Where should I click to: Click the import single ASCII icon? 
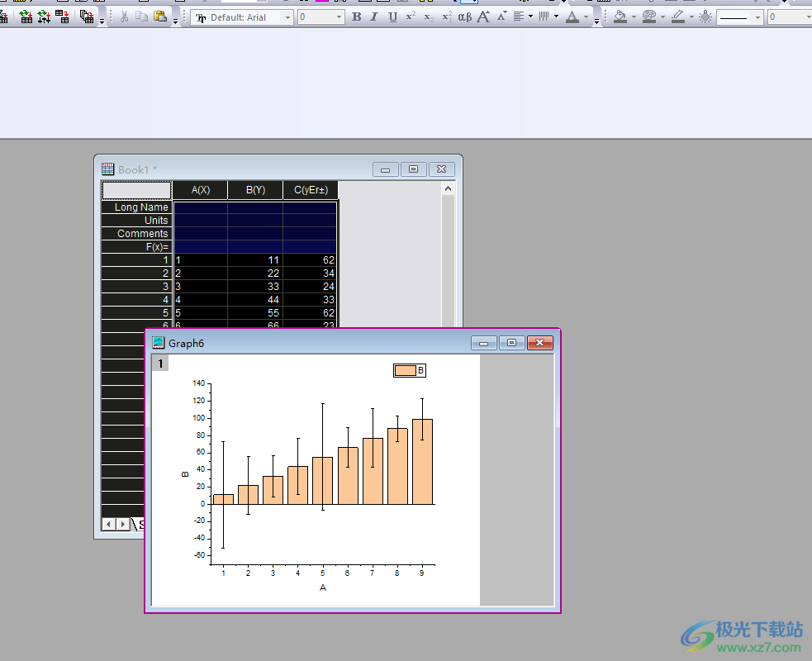(x=26, y=17)
